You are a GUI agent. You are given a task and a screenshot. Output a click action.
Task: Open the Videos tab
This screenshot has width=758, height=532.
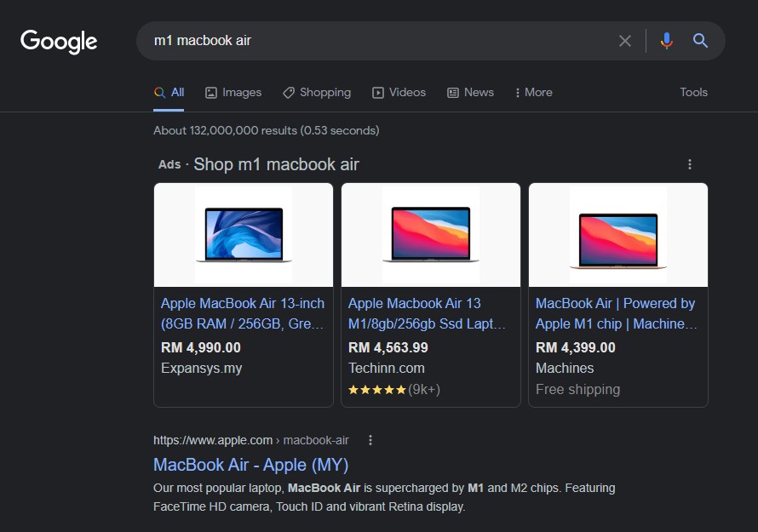399,92
